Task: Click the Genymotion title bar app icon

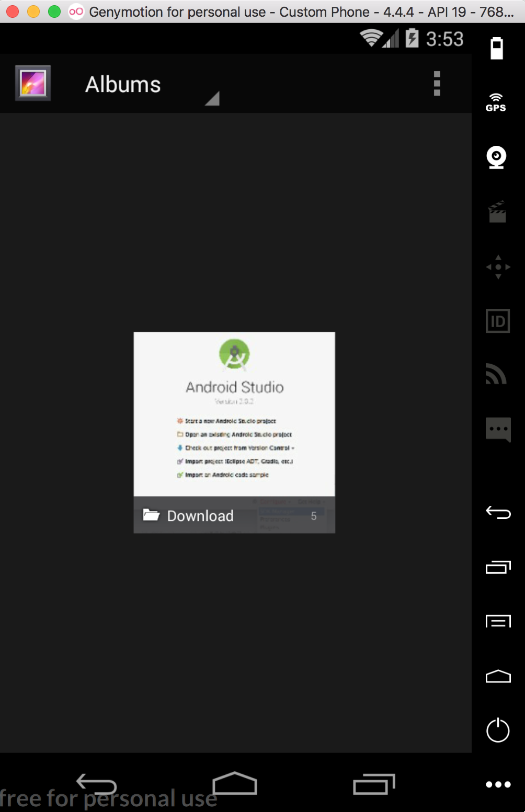Action: pyautogui.click(x=76, y=11)
